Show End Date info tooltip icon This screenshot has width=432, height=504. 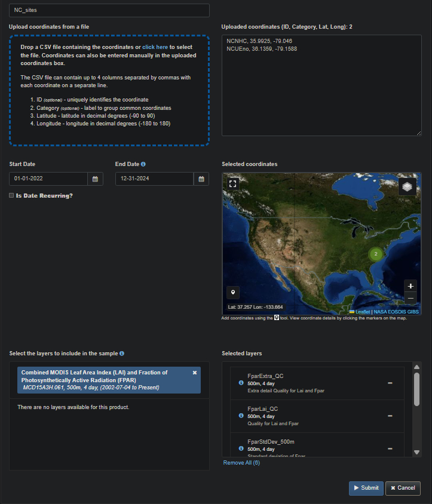point(143,164)
